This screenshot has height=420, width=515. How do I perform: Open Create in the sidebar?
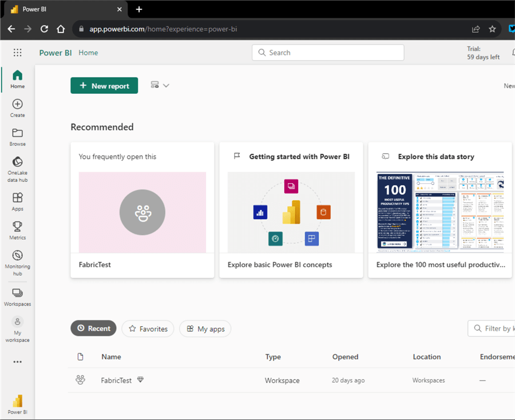click(x=17, y=108)
